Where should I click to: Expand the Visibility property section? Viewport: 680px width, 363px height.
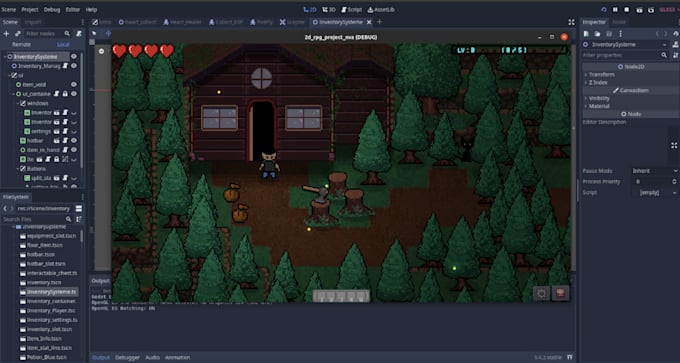[x=585, y=98]
